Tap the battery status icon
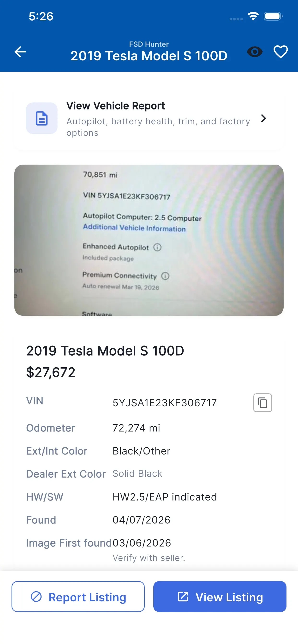This screenshot has width=298, height=644. (x=273, y=16)
